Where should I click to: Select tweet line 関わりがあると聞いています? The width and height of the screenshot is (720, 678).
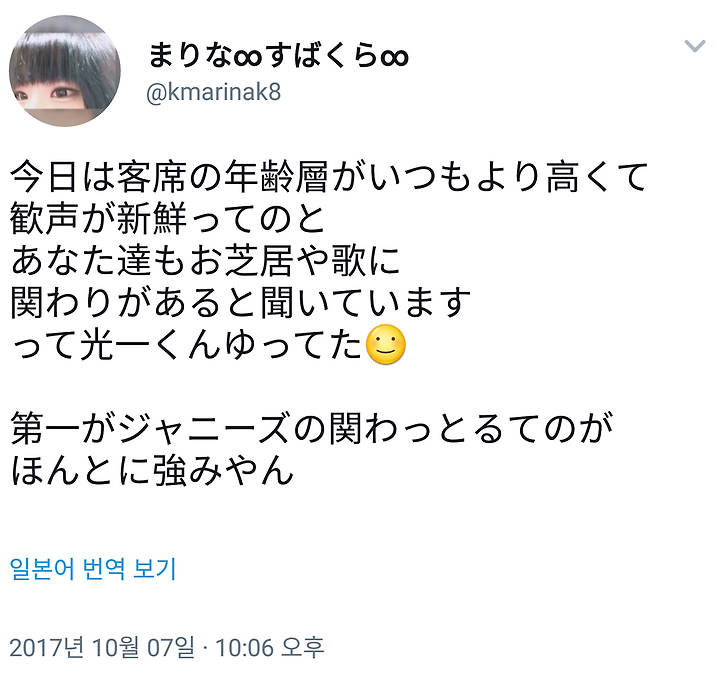241,302
